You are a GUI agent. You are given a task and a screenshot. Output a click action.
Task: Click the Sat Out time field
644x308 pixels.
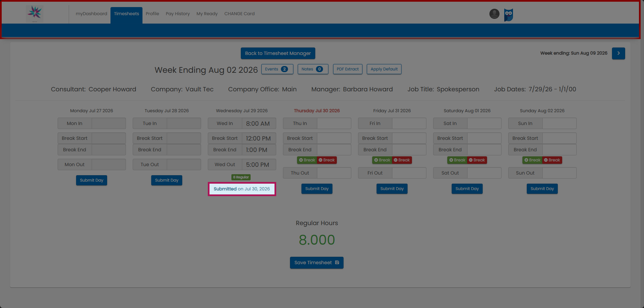(x=484, y=173)
